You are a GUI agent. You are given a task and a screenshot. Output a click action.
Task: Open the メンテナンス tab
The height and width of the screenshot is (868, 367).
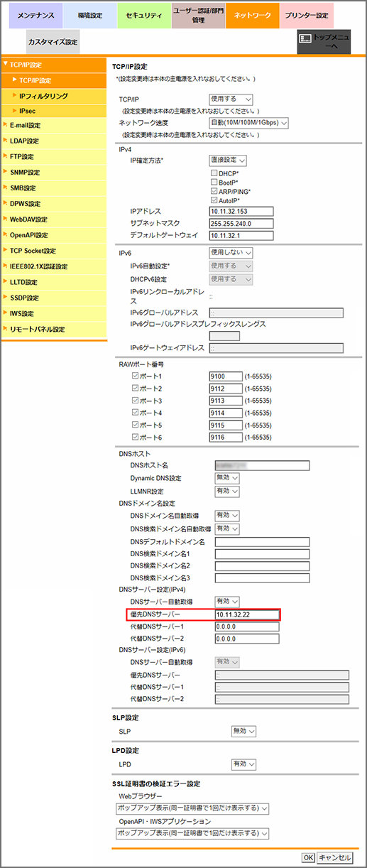point(35,15)
